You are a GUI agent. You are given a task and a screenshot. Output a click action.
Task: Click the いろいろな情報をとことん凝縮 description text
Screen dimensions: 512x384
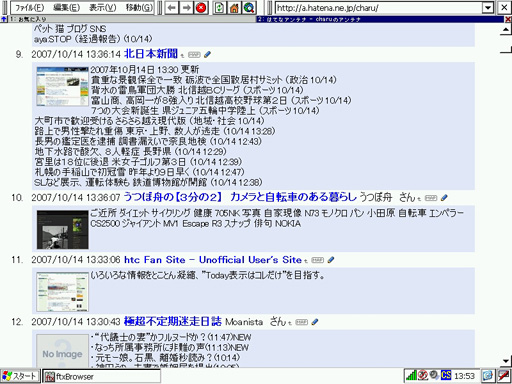(207, 275)
